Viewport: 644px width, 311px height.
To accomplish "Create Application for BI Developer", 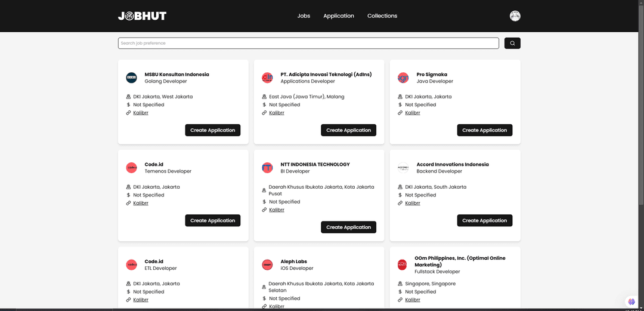I will [348, 227].
